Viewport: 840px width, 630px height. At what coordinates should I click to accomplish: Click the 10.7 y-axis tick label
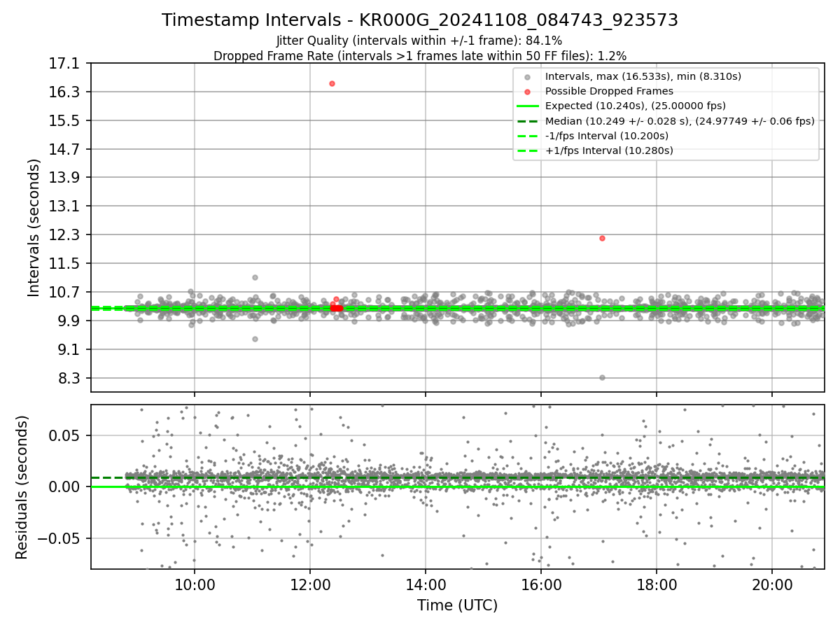[x=66, y=292]
